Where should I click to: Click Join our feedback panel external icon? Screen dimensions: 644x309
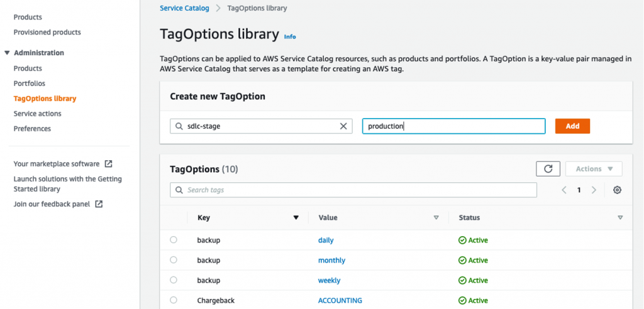point(99,204)
